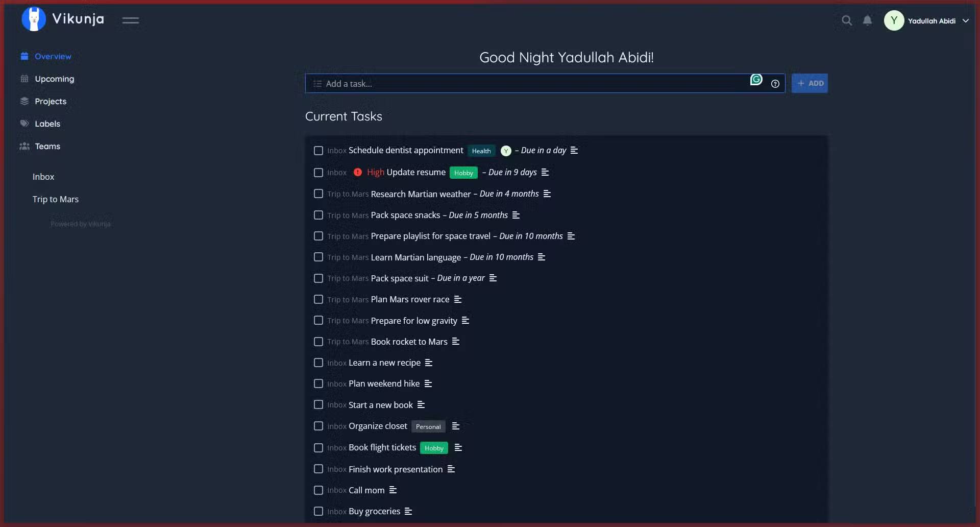
Task: Select the Inbox project in sidebar
Action: (43, 177)
